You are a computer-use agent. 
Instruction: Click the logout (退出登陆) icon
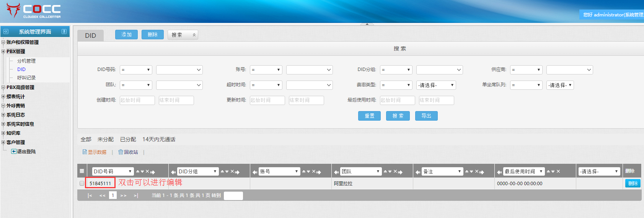click(14, 152)
